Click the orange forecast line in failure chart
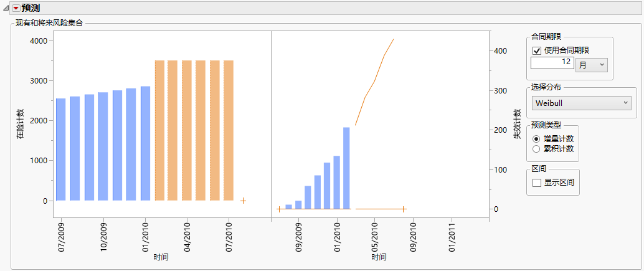The image size is (644, 271). (374, 82)
